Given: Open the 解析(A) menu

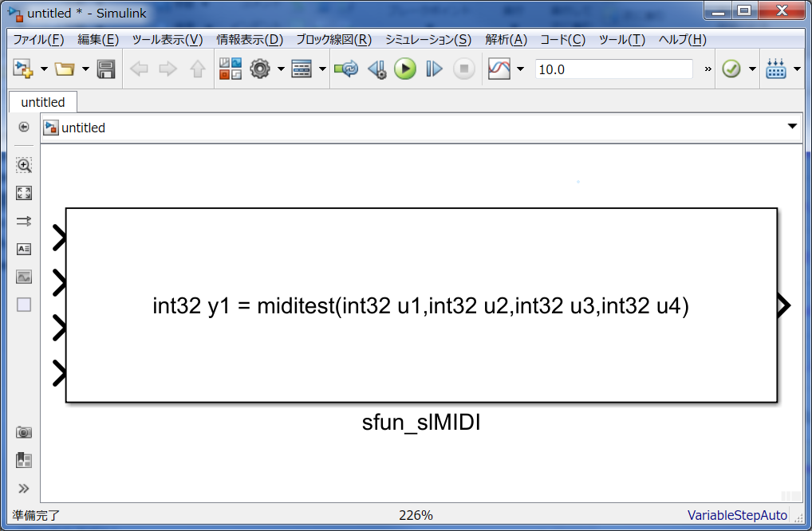Looking at the screenshot, I should pyautogui.click(x=506, y=39).
